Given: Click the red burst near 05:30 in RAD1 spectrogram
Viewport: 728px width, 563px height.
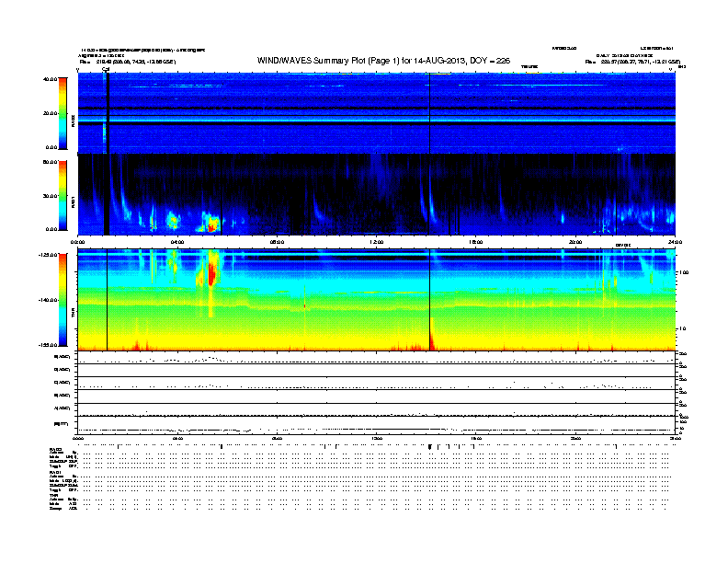Looking at the screenshot, I should pyautogui.click(x=211, y=226).
